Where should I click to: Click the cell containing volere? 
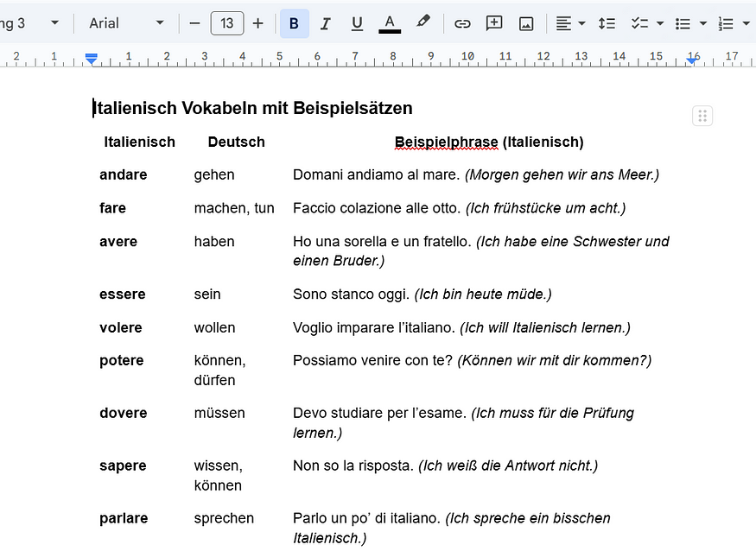(x=121, y=327)
